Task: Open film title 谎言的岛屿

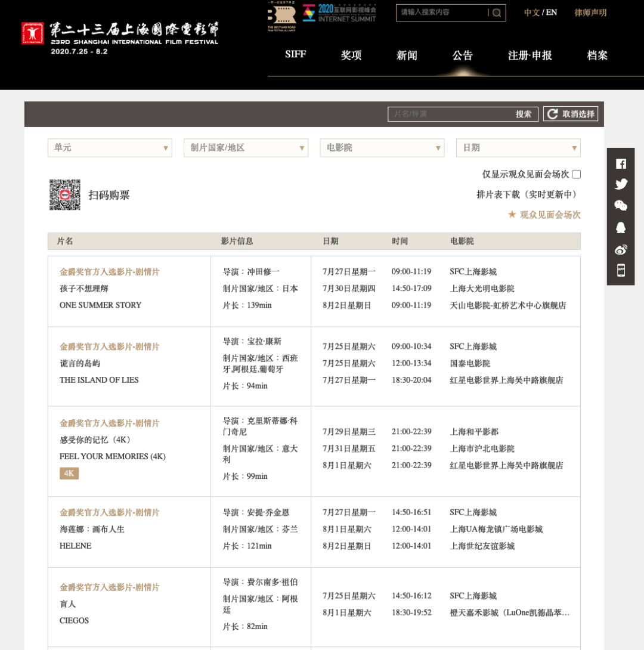Action: pos(80,363)
